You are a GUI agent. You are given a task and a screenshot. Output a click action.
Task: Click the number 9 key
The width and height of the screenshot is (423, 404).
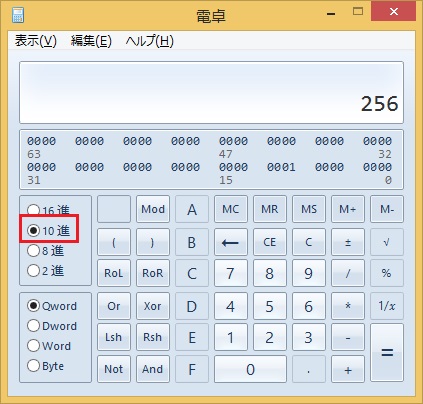coord(309,273)
